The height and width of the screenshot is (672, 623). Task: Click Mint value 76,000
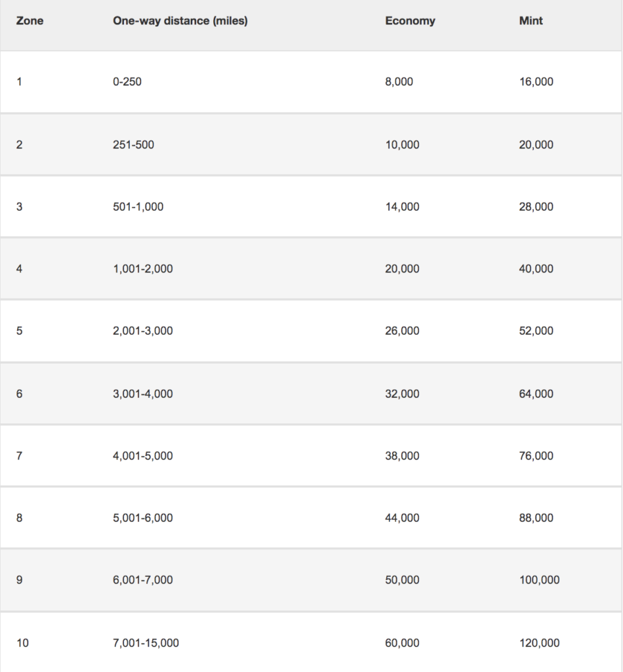pyautogui.click(x=536, y=455)
